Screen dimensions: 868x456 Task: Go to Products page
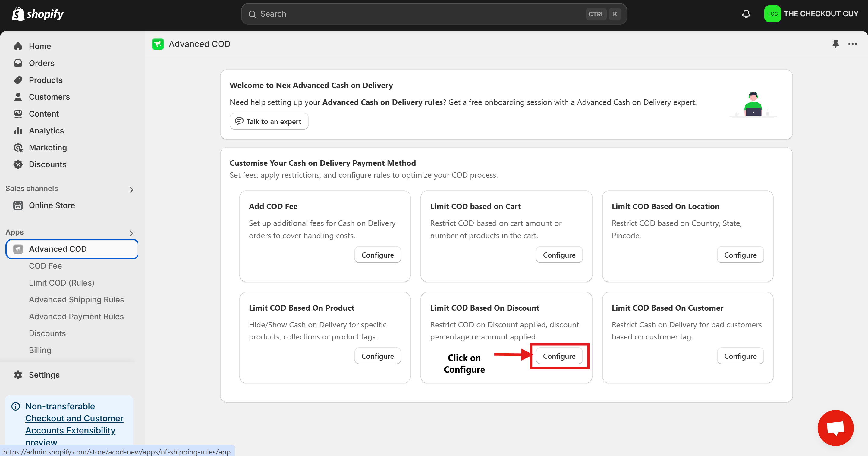tap(46, 80)
